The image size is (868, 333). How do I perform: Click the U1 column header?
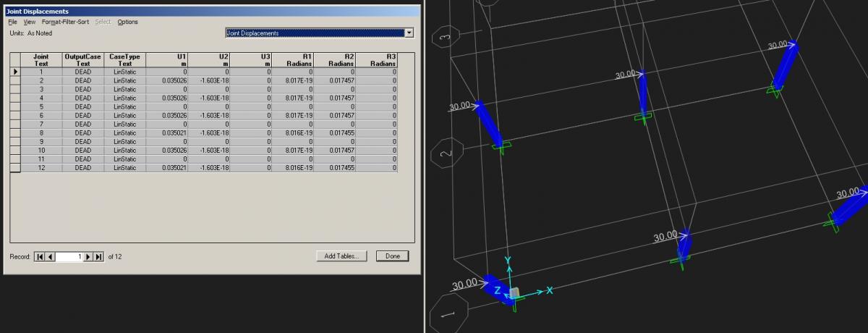coord(167,59)
